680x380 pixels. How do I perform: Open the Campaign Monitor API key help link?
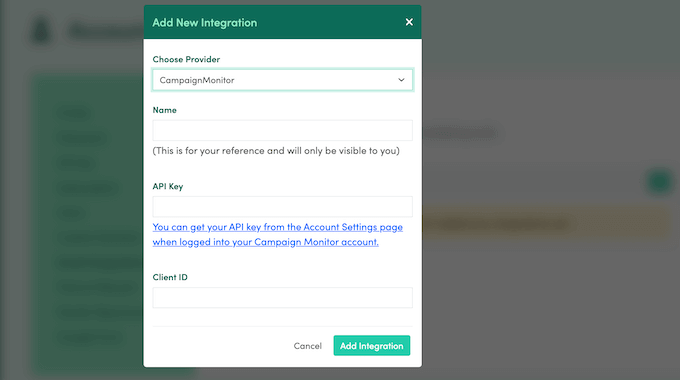click(x=278, y=234)
